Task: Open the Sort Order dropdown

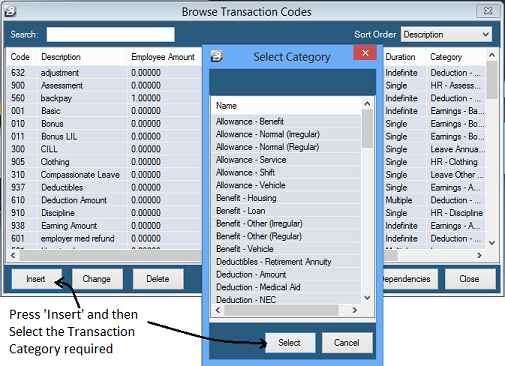Action: click(446, 34)
